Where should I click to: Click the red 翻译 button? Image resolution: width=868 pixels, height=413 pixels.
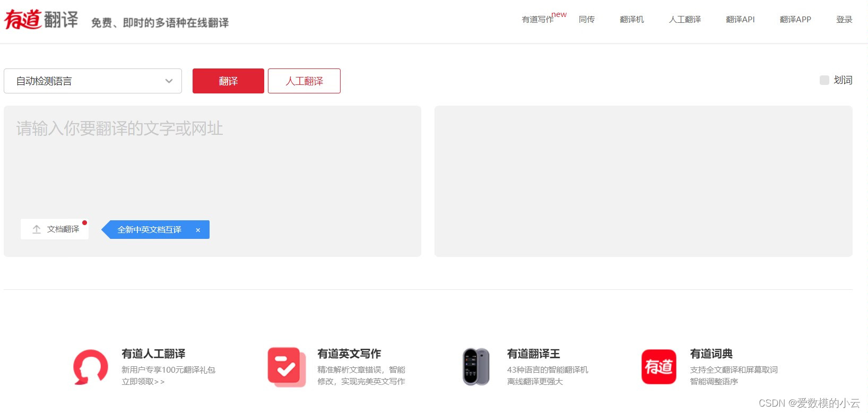point(228,81)
